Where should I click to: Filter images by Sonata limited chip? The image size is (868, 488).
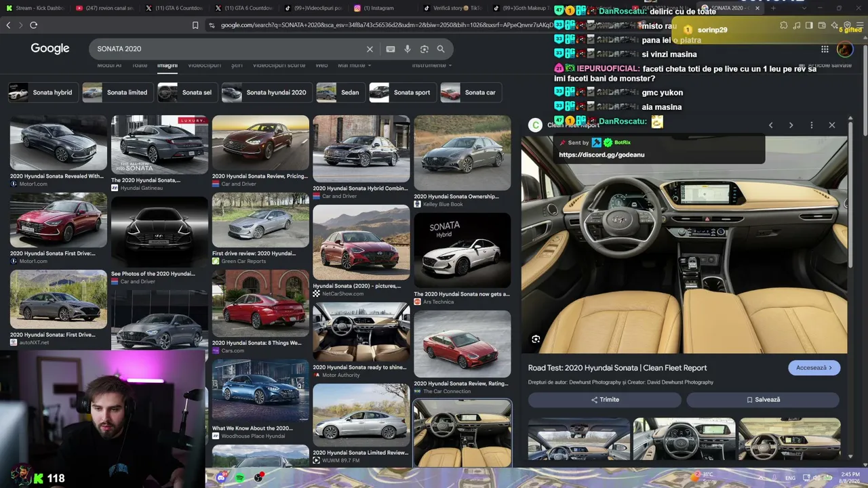pos(117,92)
